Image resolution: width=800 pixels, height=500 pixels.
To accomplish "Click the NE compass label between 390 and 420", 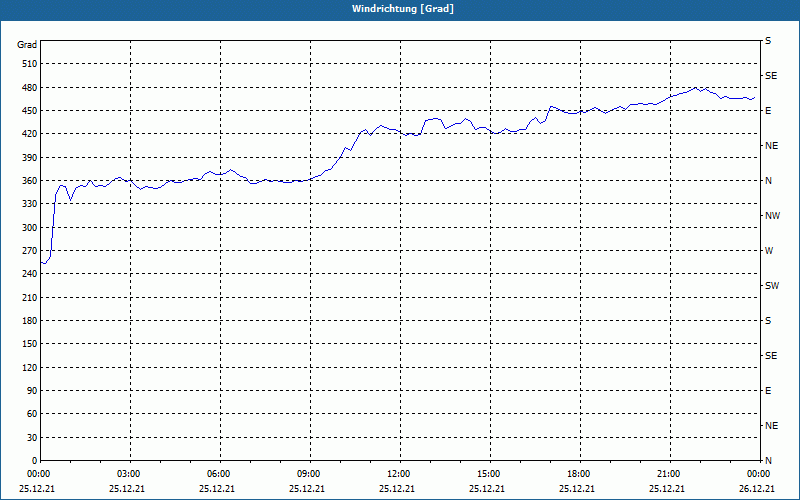I will [771, 146].
